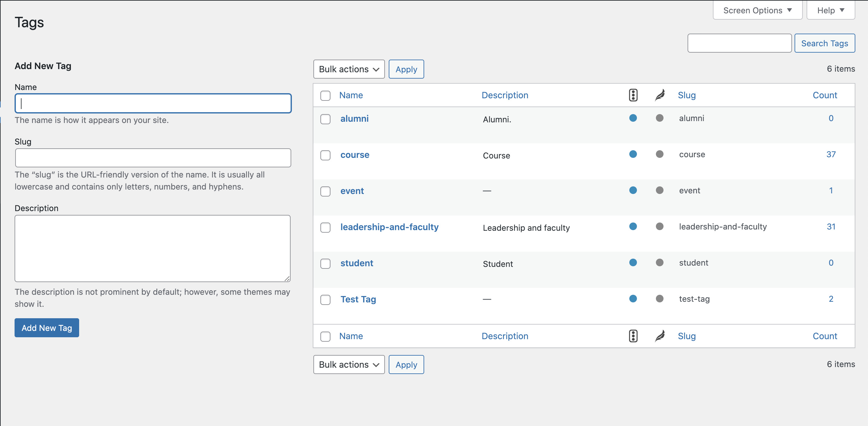This screenshot has height=426, width=868.
Task: Click the footer SEO score traffic-light icon
Action: tap(633, 336)
